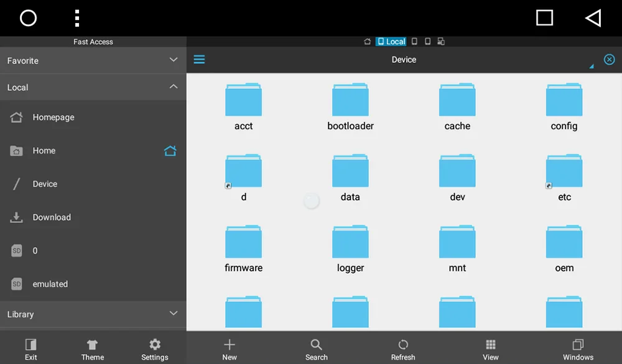This screenshot has height=364, width=622.
Task: Open the logger folder
Action: click(350, 248)
